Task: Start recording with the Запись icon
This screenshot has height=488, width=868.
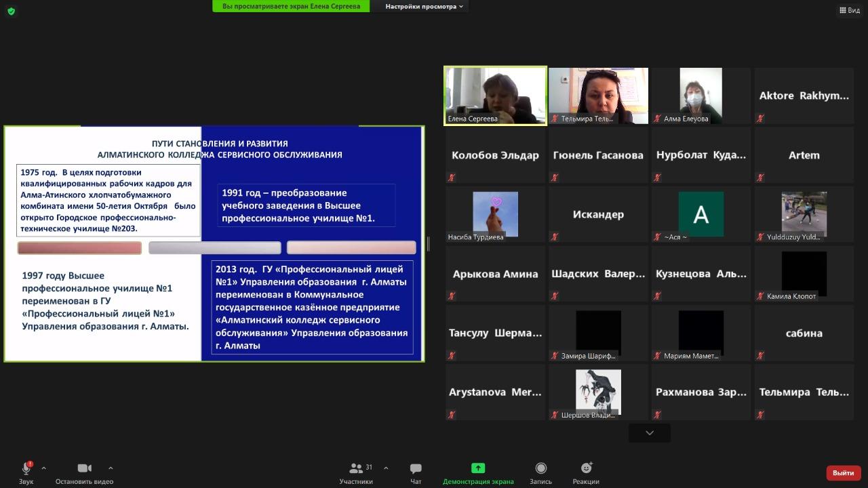Action: pos(540,468)
